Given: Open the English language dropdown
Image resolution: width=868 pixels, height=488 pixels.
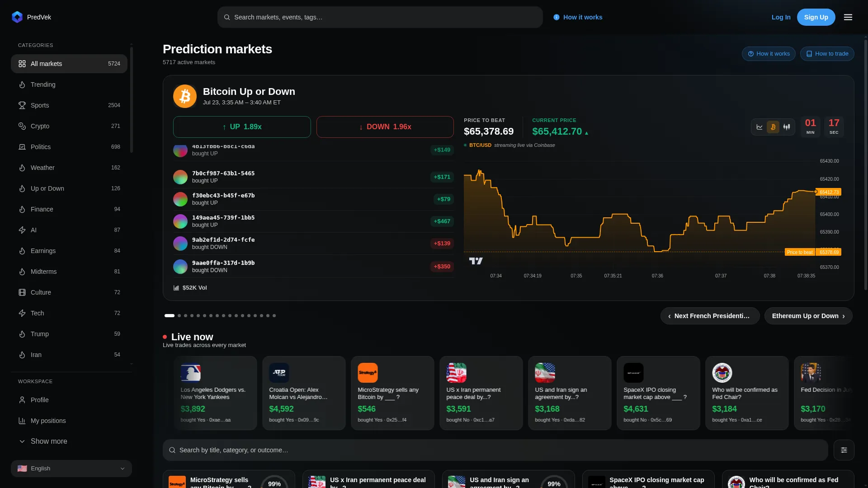Looking at the screenshot, I should [x=71, y=469].
